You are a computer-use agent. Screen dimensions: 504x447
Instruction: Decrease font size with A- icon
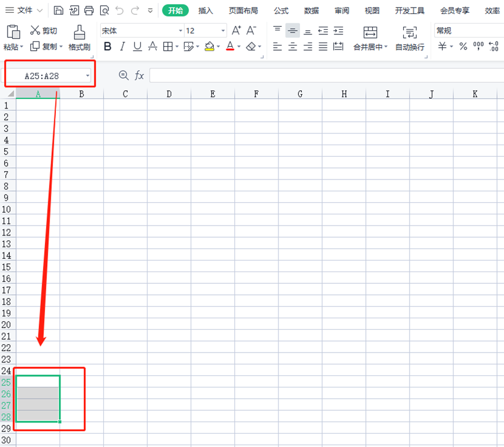click(251, 30)
